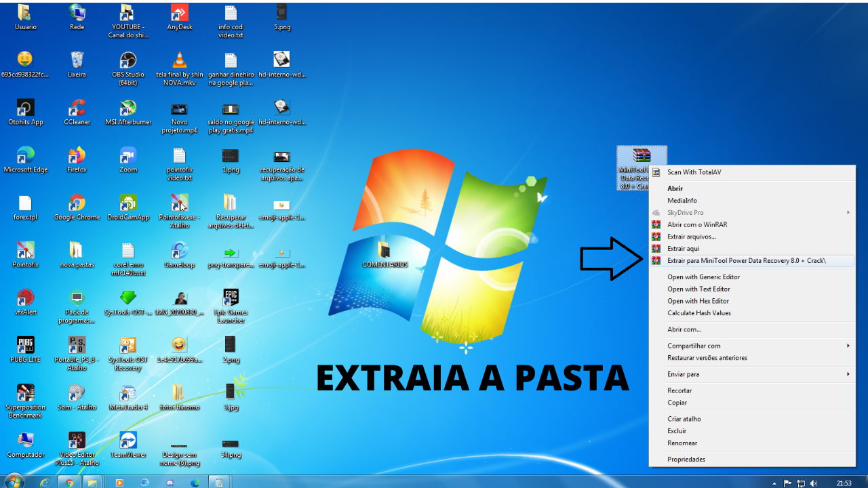Choose 'Abrir com o WinRAR' entry

coord(752,224)
